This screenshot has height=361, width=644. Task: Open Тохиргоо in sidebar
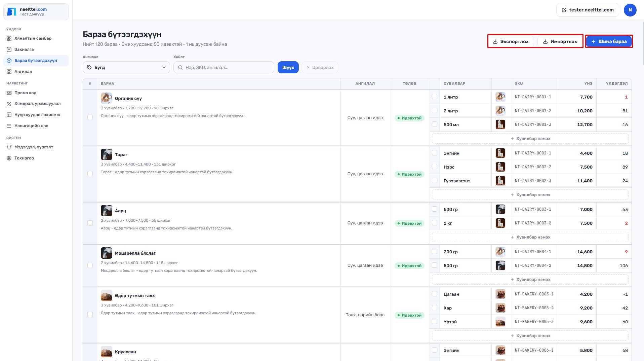click(x=36, y=158)
